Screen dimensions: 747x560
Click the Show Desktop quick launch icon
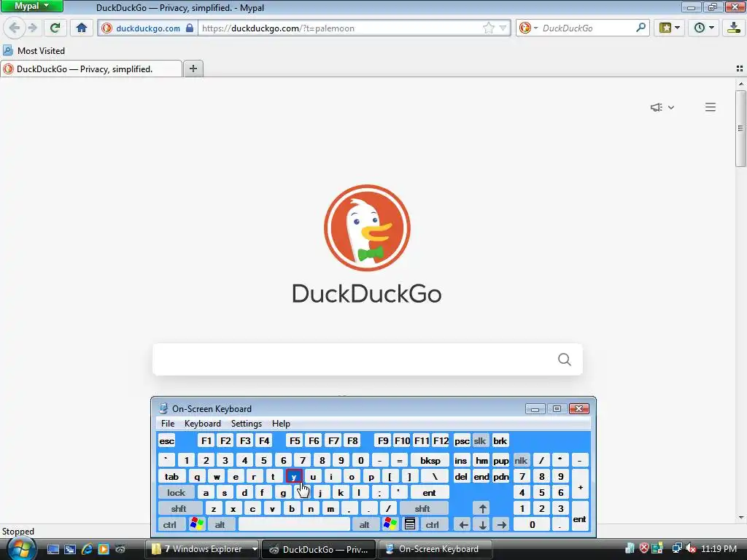click(x=53, y=549)
